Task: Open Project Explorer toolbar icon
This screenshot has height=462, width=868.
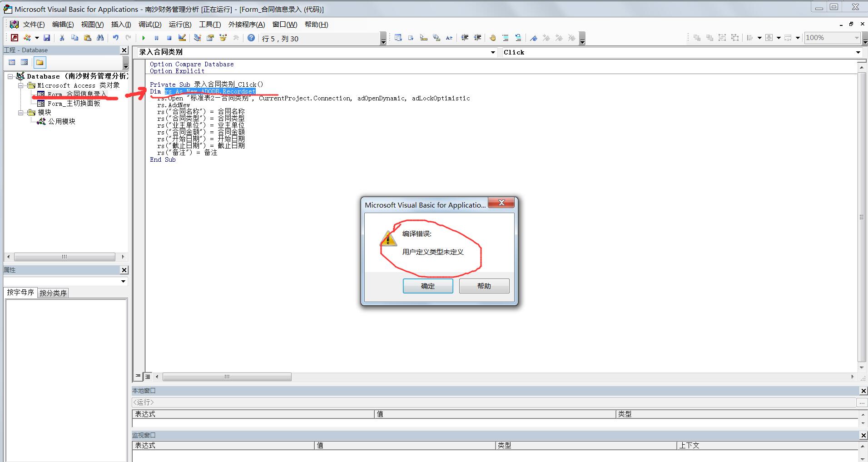Action: tap(198, 38)
